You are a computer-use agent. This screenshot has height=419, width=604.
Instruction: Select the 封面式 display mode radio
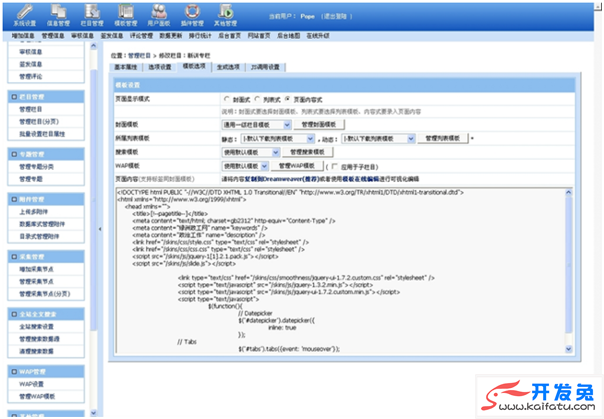pos(226,99)
